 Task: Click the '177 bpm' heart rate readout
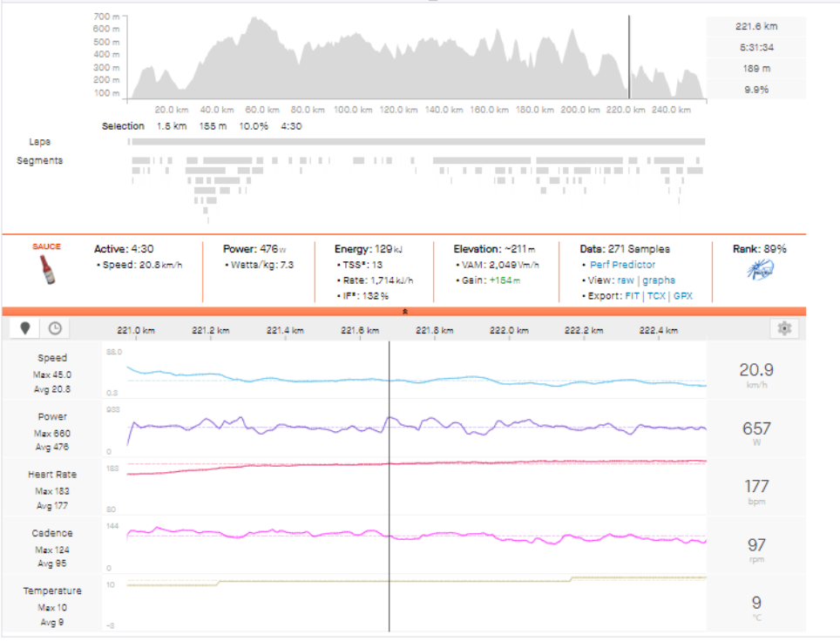click(756, 490)
